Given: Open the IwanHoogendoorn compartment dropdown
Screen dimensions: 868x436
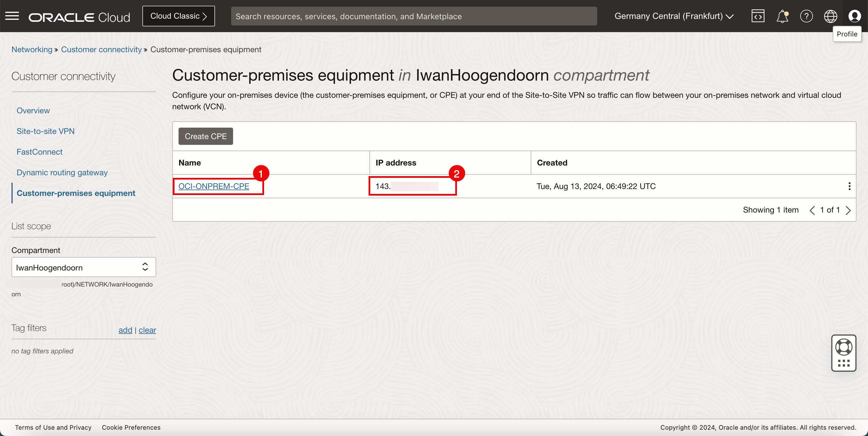Looking at the screenshot, I should click(x=84, y=267).
